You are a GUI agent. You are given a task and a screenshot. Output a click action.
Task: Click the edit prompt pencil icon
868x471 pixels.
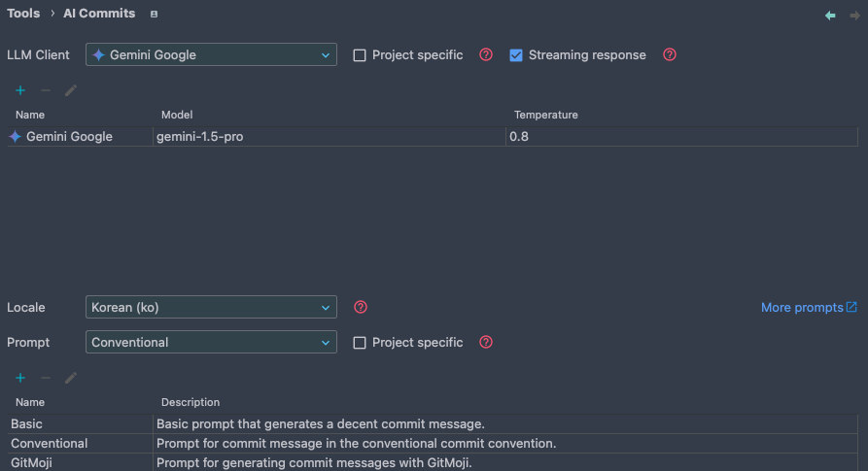click(70, 378)
